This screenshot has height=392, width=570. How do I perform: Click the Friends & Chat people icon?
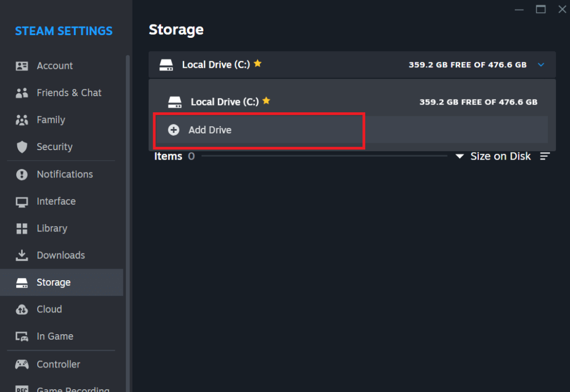[22, 93]
